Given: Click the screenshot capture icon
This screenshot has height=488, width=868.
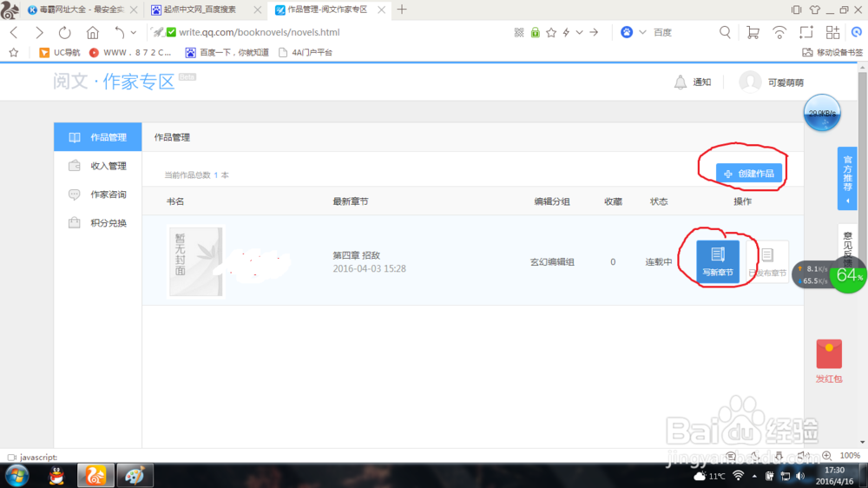Looking at the screenshot, I should 806,32.
